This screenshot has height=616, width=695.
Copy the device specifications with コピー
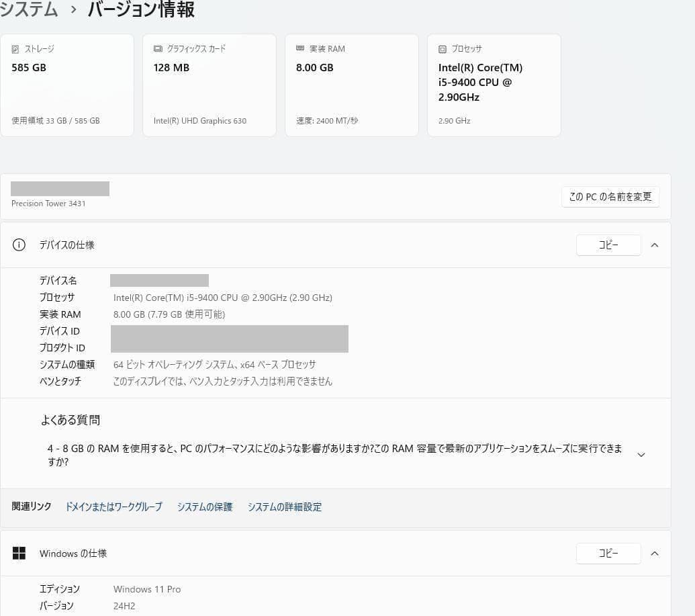(608, 245)
